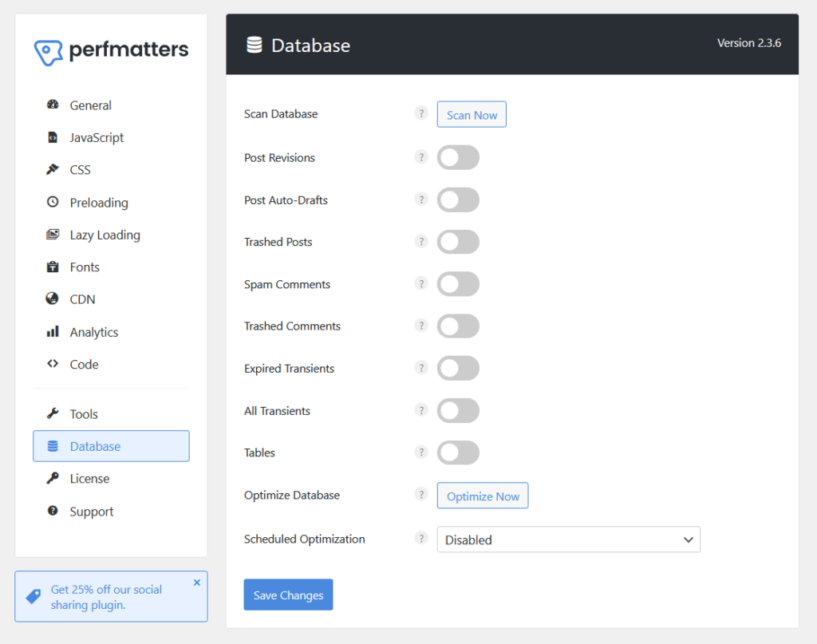Screen dimensions: 817x644
Task: Open Tools in the sidebar
Action: (x=112, y=413)
